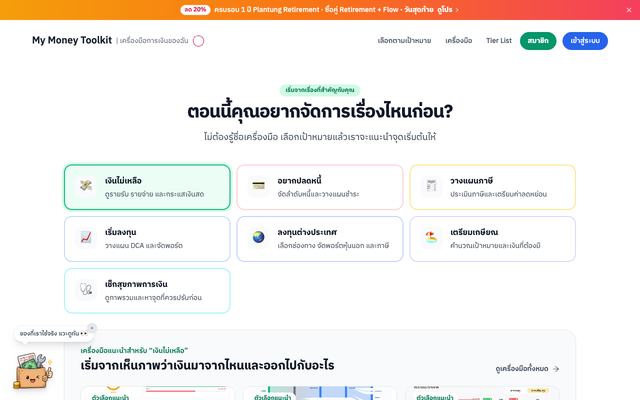Open ดูเครื่องมือทั้งหมด link
The width and height of the screenshot is (640, 400).
[527, 369]
